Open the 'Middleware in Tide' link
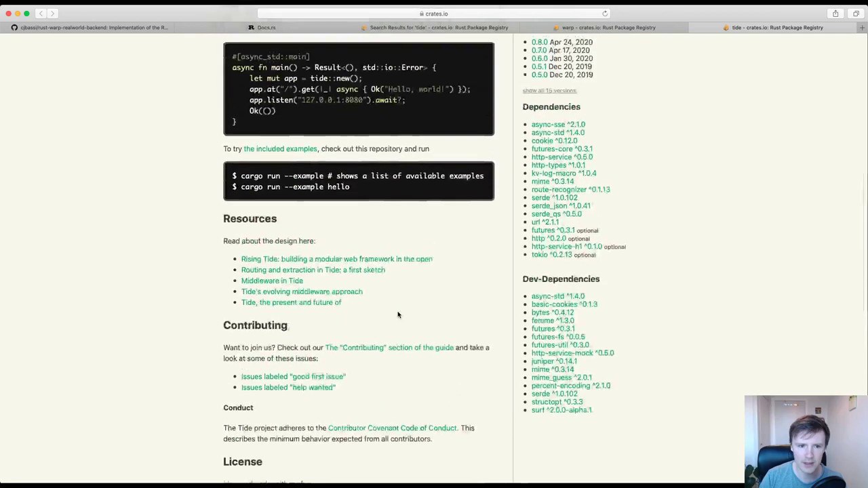Viewport: 868px width, 488px height. coord(272,281)
